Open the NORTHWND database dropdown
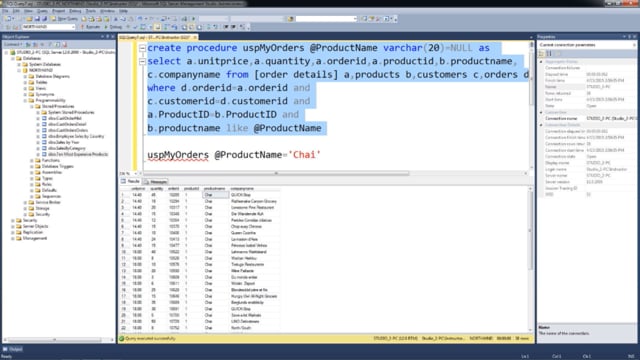This screenshot has width=640, height=360. click(49, 27)
